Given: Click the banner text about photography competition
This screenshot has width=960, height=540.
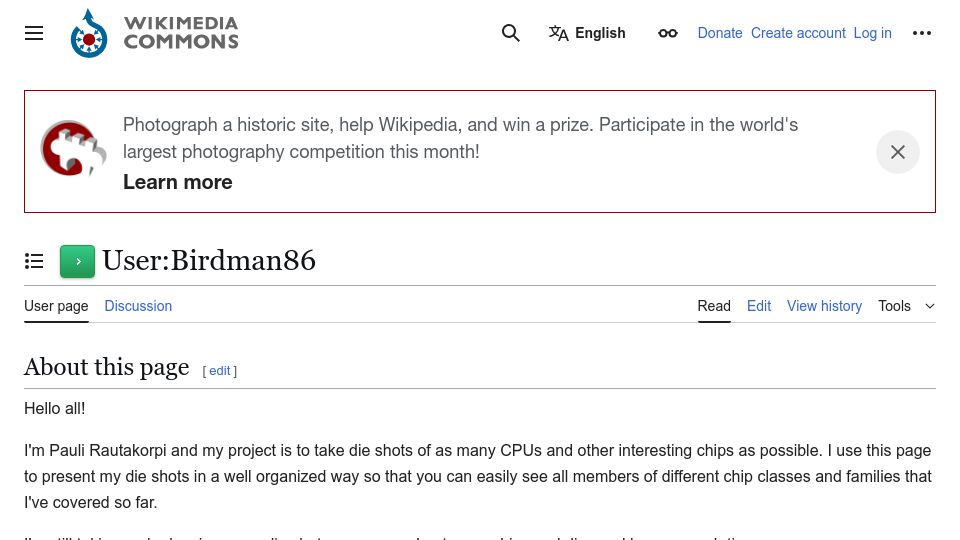Looking at the screenshot, I should click(460, 138).
